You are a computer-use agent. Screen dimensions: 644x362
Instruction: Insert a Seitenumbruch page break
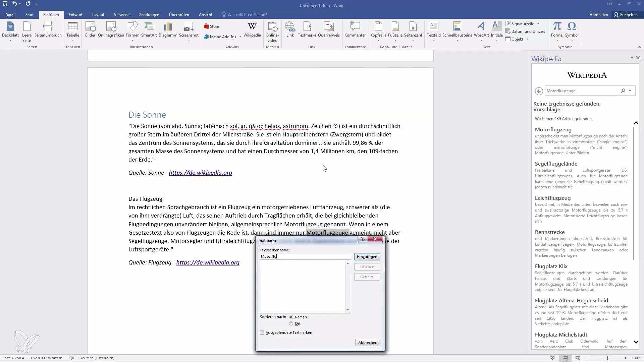48,29
